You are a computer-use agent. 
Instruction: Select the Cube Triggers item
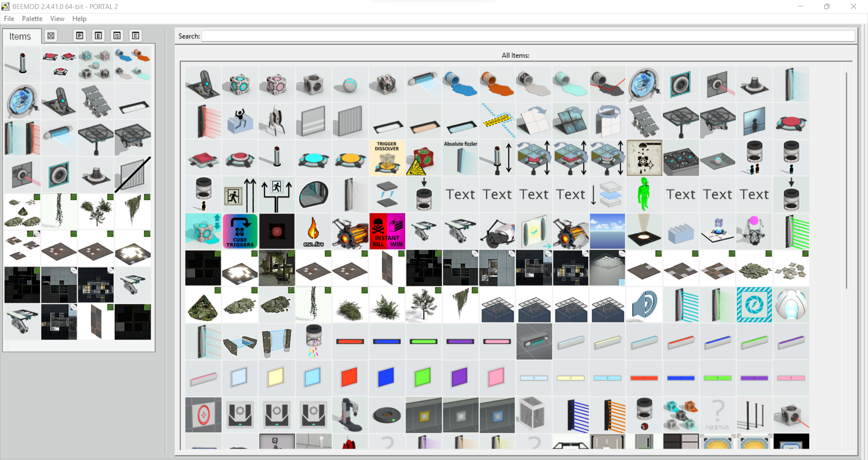pos(240,231)
